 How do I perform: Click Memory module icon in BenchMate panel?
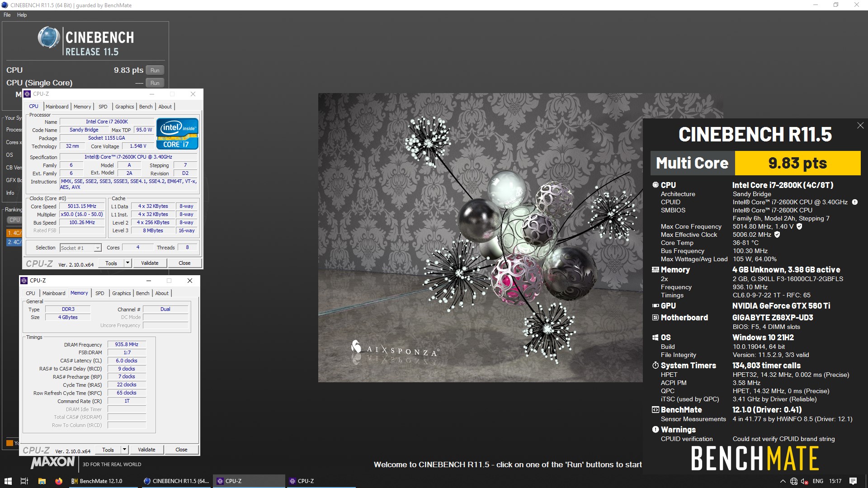point(656,270)
